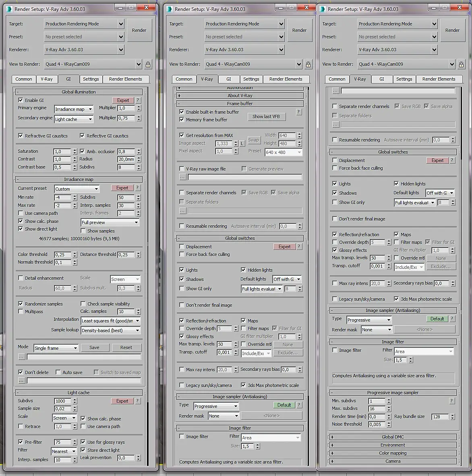Click Save button for irradiance map
This screenshot has width=472, height=476.
pos(94,347)
